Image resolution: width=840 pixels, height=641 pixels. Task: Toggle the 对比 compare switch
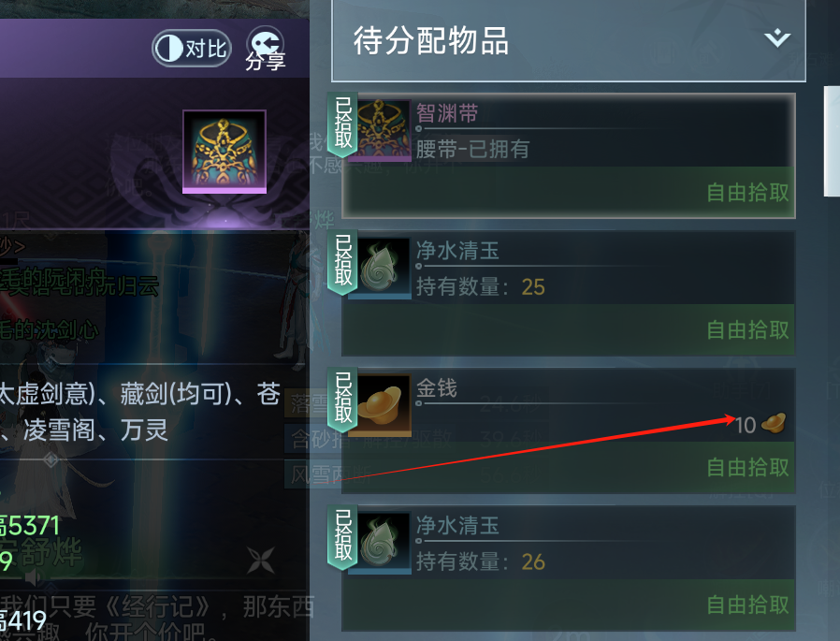pos(191,49)
